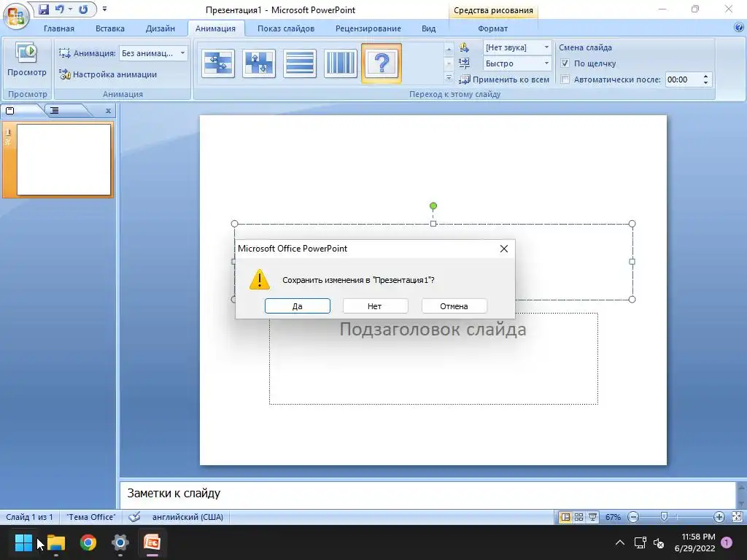This screenshot has width=747, height=560.
Task: Click the zoom slider handle
Action: pos(664,517)
